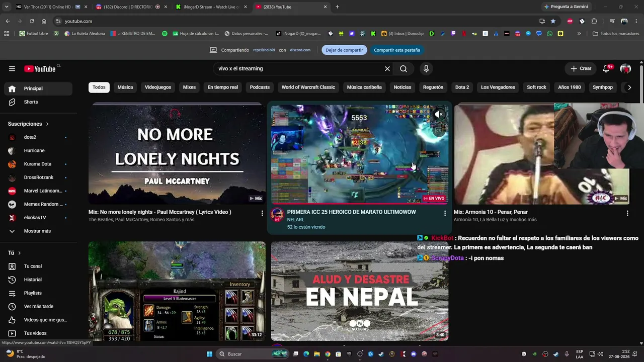Reload the page in the browser
Viewport: 644px width, 362px height.
(x=32, y=21)
